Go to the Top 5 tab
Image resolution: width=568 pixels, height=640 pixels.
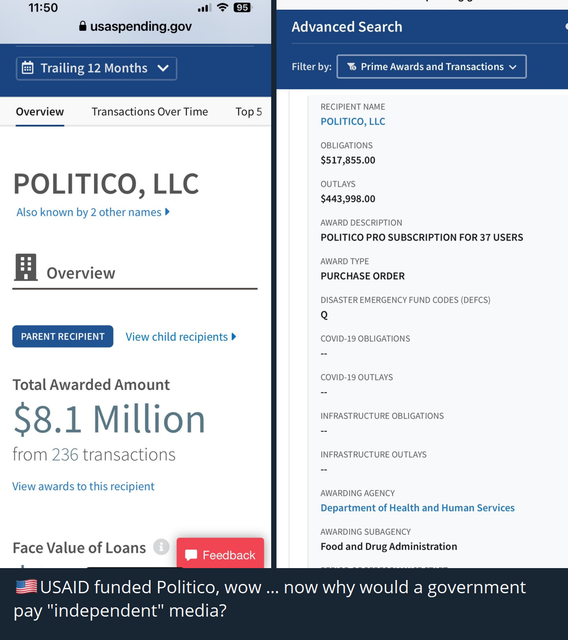[x=248, y=111]
